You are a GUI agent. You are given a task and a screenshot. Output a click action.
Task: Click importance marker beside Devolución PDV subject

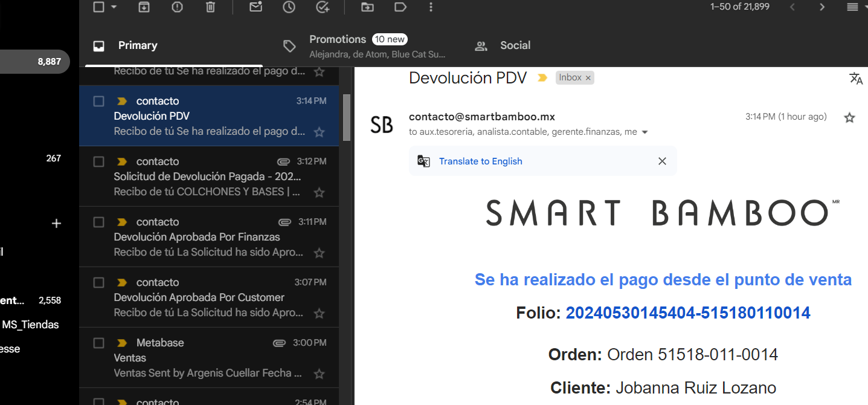coord(542,78)
